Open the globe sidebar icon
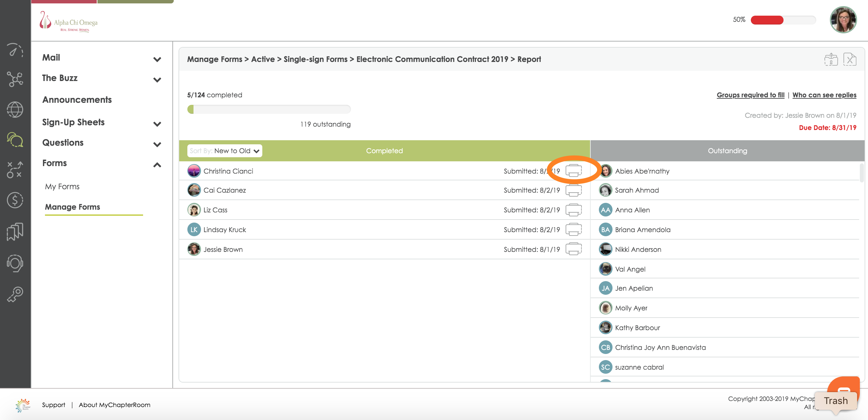The height and width of the screenshot is (420, 868). (15, 110)
